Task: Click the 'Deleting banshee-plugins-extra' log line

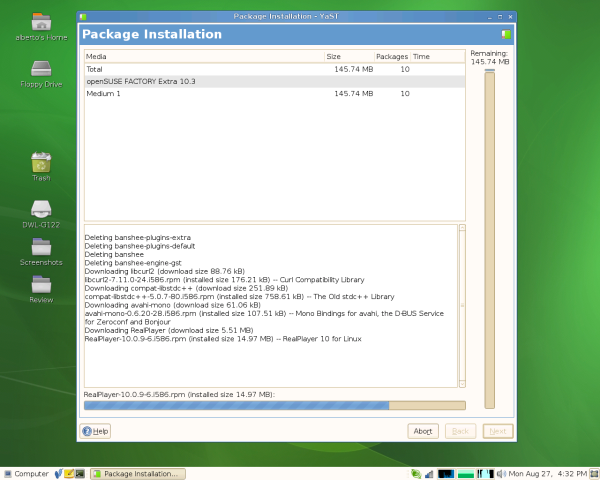Action: pos(137,238)
